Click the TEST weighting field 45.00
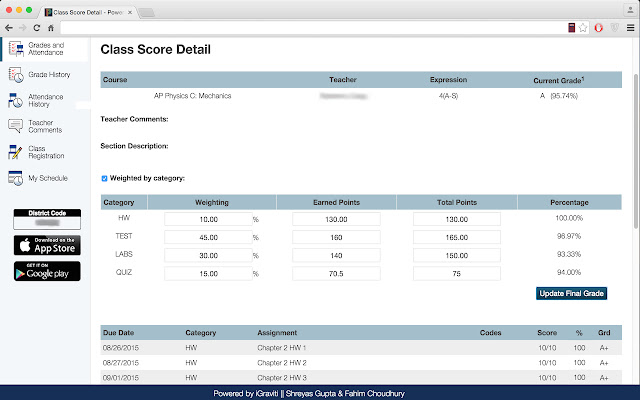 (x=208, y=237)
